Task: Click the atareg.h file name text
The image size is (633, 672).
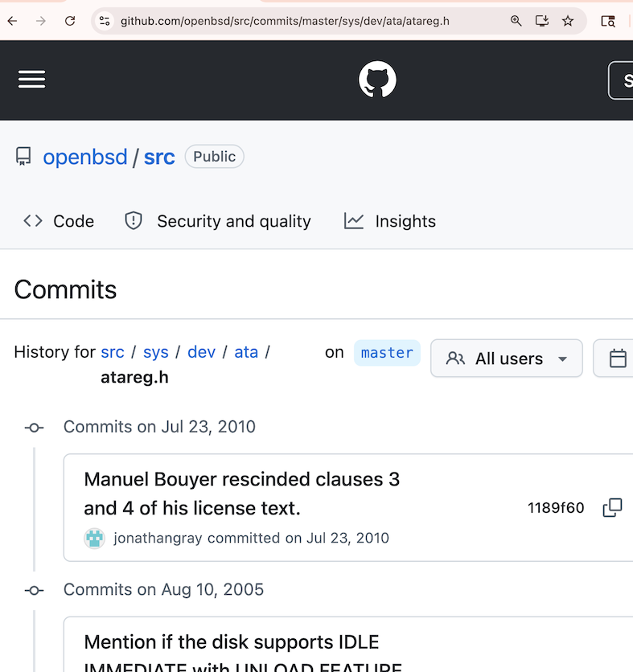Action: pyautogui.click(x=134, y=378)
